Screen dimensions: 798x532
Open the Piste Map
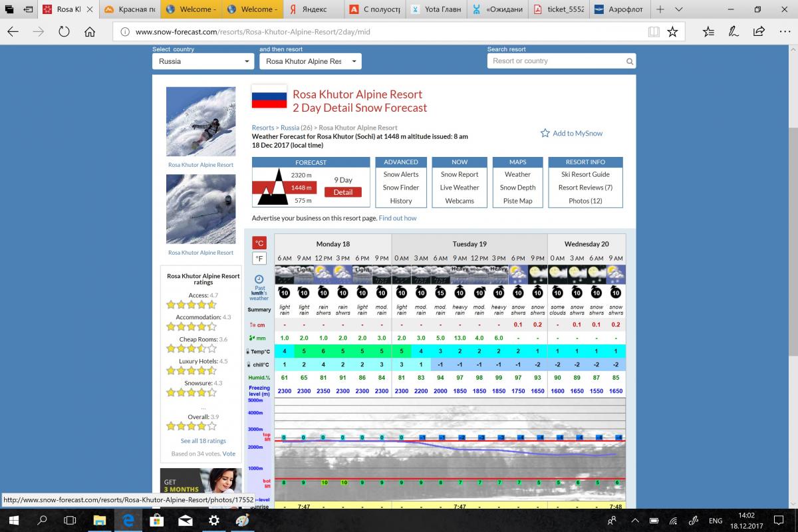517,201
